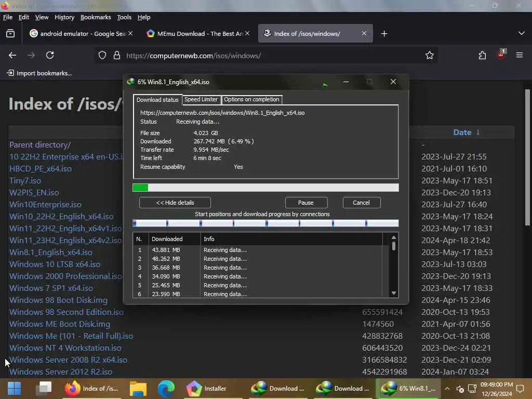Open the Bookmarks menu
This screenshot has width=532, height=399.
[96, 17]
